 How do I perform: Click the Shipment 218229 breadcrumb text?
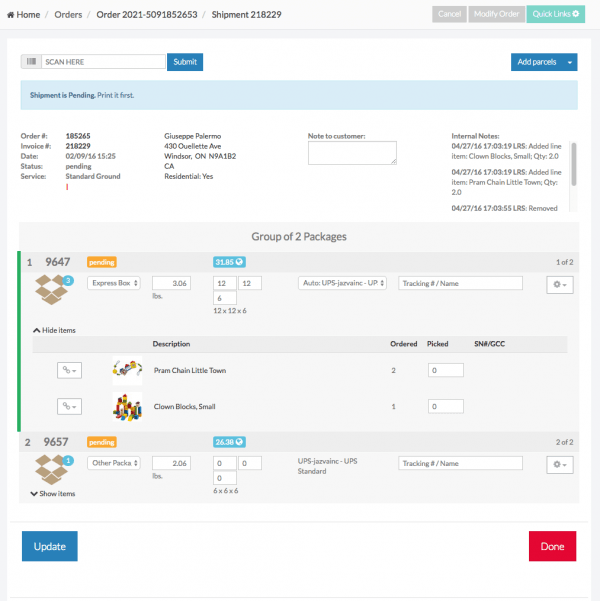pyautogui.click(x=247, y=15)
